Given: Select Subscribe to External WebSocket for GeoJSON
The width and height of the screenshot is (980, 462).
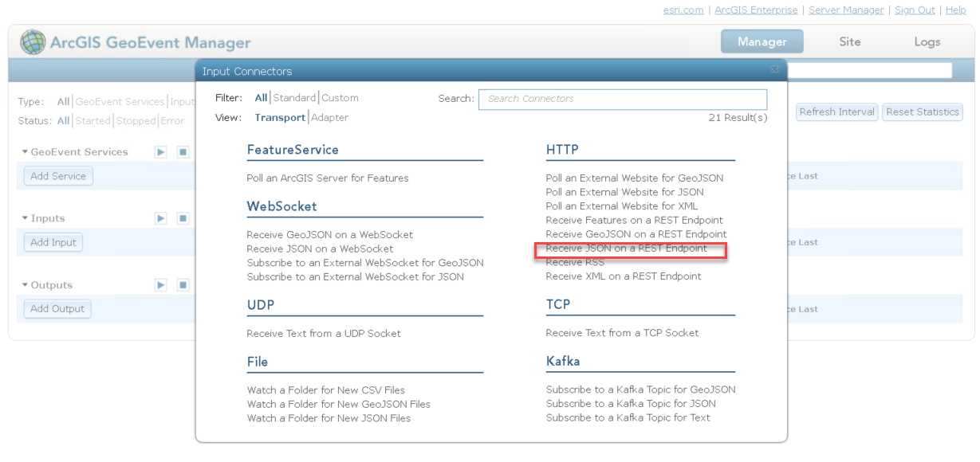Looking at the screenshot, I should coord(365,263).
